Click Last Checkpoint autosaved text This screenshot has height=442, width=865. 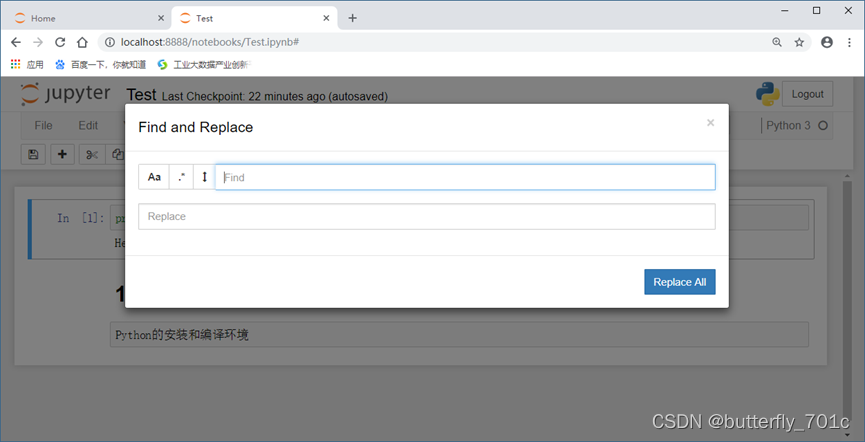point(275,97)
